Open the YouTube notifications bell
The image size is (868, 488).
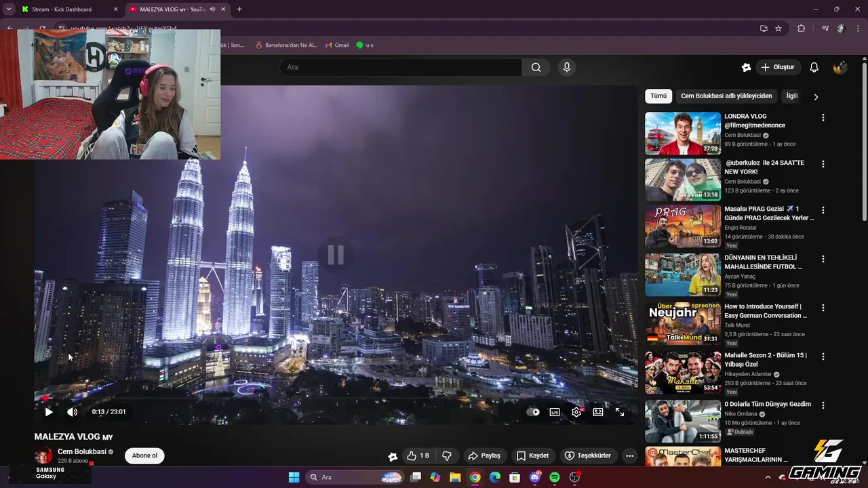pos(814,67)
